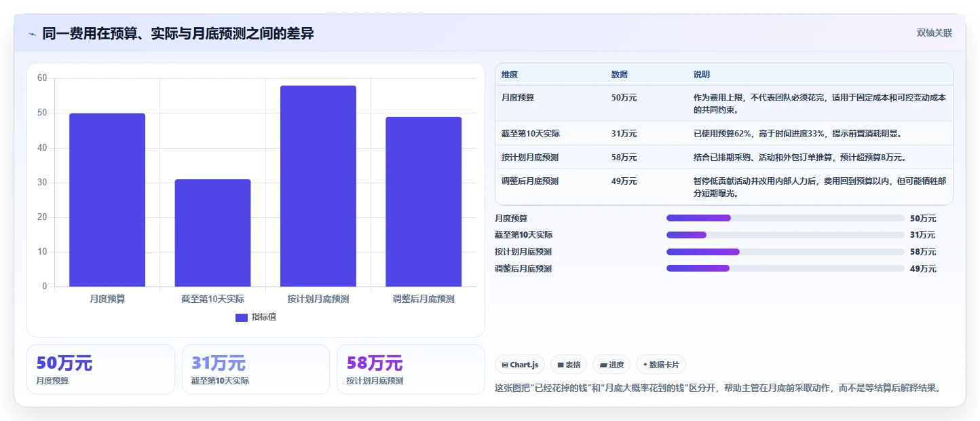
Task: Click the 双轴关联 label in the header
Action: click(935, 33)
